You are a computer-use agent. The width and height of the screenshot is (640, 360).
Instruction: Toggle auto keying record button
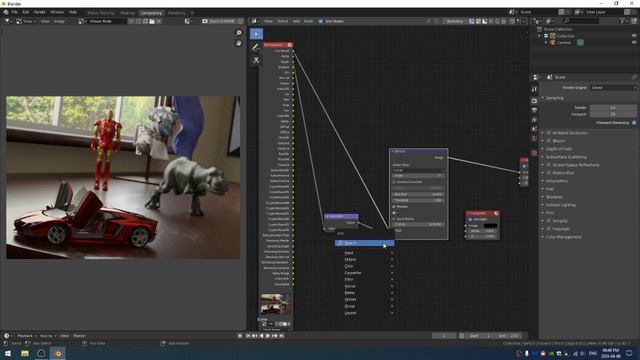[240, 336]
